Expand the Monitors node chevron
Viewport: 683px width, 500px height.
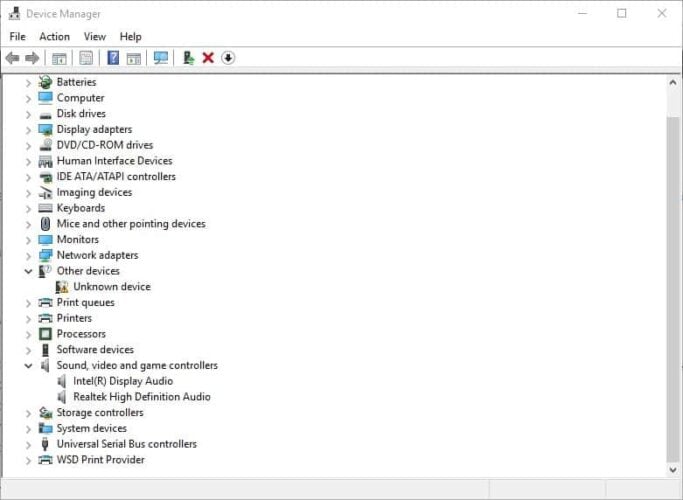pyautogui.click(x=28, y=240)
